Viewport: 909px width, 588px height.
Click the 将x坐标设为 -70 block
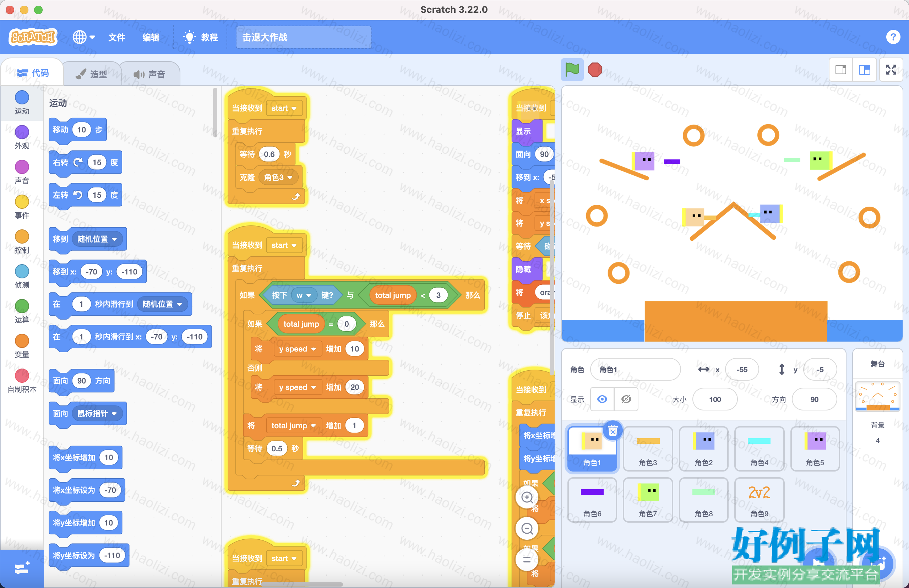(87, 490)
